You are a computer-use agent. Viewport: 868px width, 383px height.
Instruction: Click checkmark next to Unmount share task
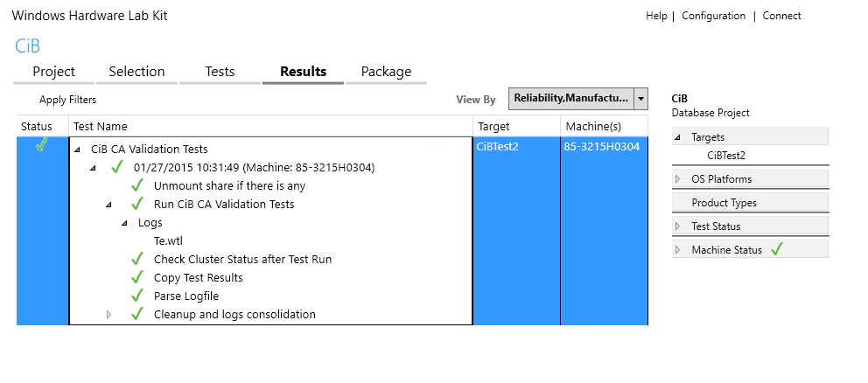point(136,185)
